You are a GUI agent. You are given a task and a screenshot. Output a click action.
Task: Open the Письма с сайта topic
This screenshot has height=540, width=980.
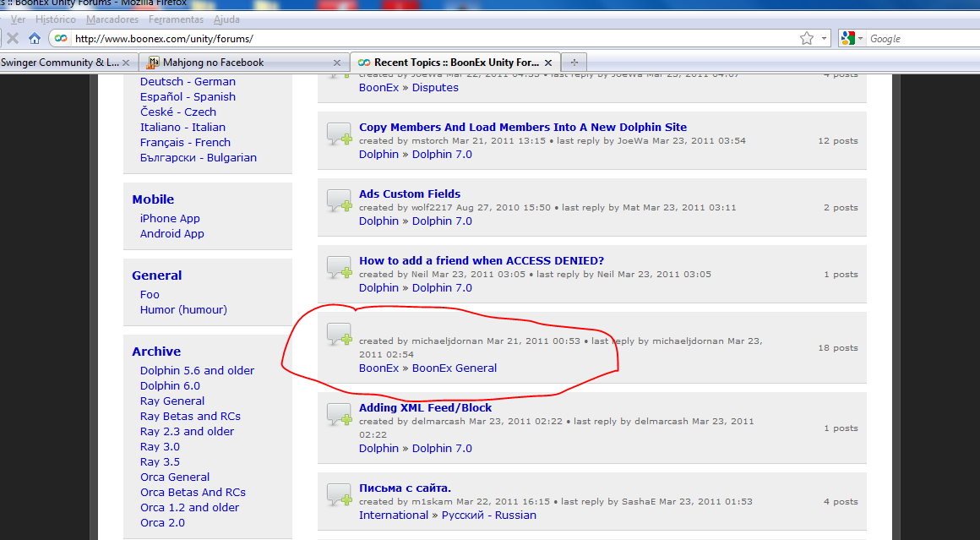tap(405, 488)
